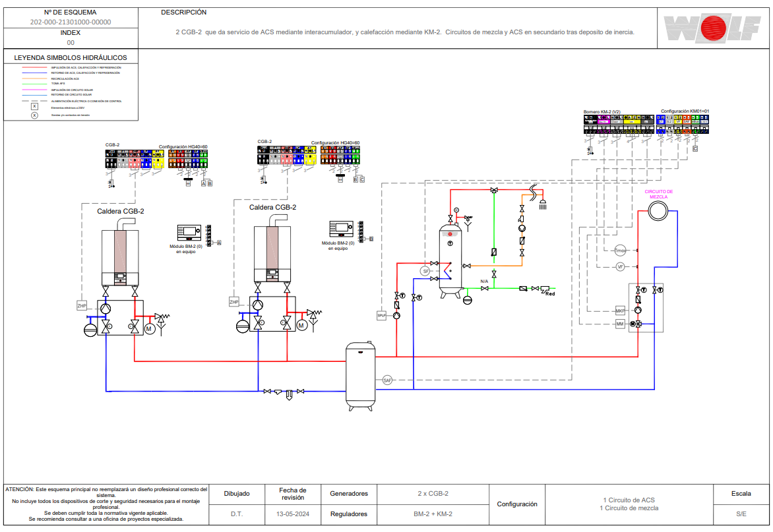Click the DESCRIPCIÓN heading
Viewport: 773px width, 532px height.
pyautogui.click(x=184, y=13)
